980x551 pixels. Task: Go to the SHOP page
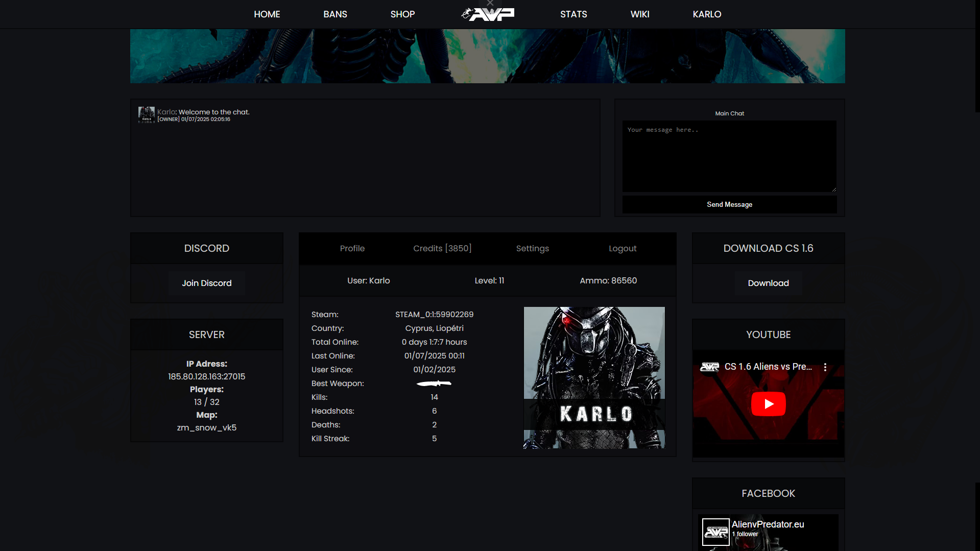coord(402,14)
